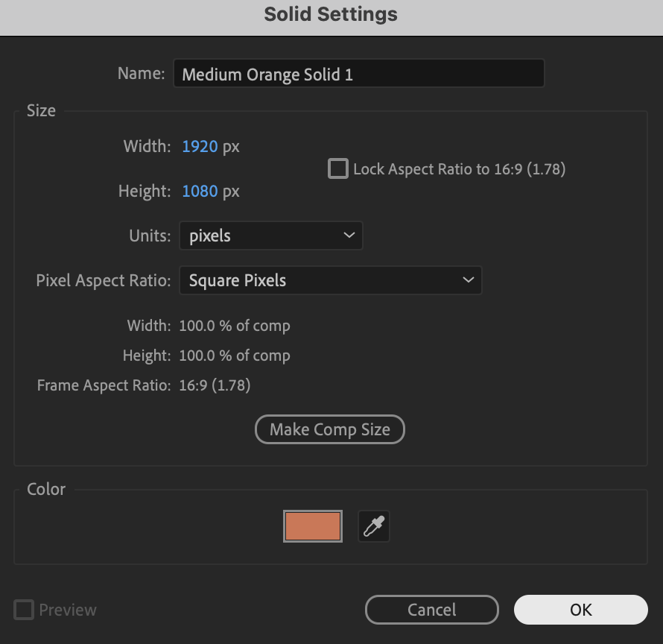Image resolution: width=663 pixels, height=644 pixels.
Task: Click the chevron beside Square Pixels
Action: [468, 280]
